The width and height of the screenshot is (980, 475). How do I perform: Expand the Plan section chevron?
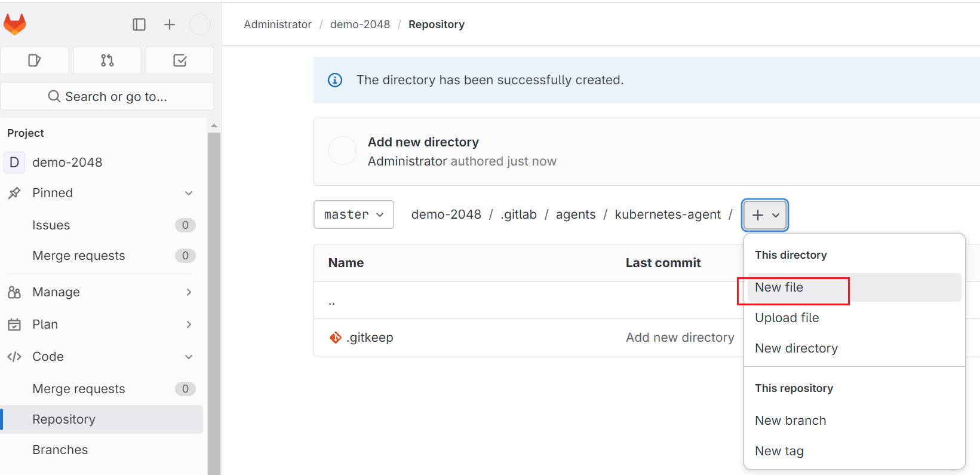coord(189,324)
